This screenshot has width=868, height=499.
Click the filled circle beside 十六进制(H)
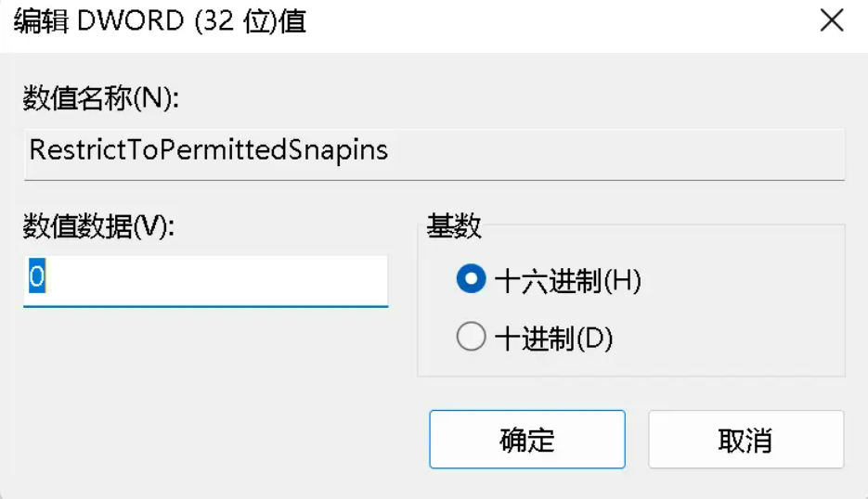[x=472, y=280]
